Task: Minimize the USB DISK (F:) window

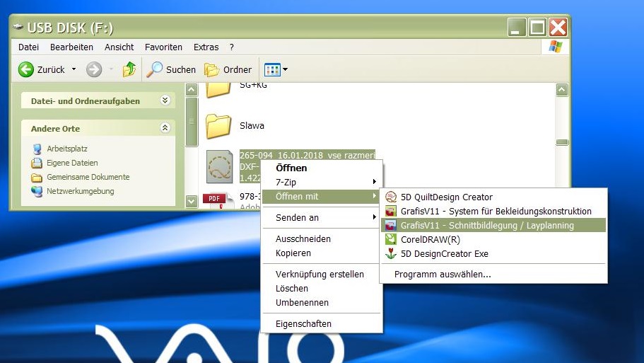Action: [517, 28]
